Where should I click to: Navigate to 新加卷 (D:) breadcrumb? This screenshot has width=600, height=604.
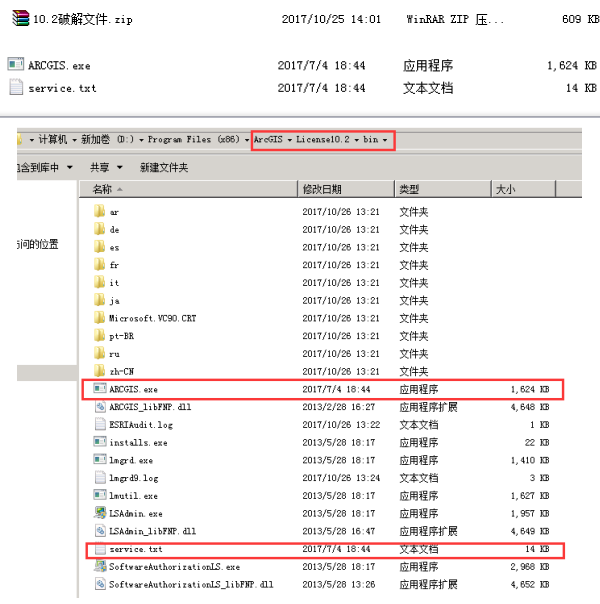pyautogui.click(x=107, y=139)
